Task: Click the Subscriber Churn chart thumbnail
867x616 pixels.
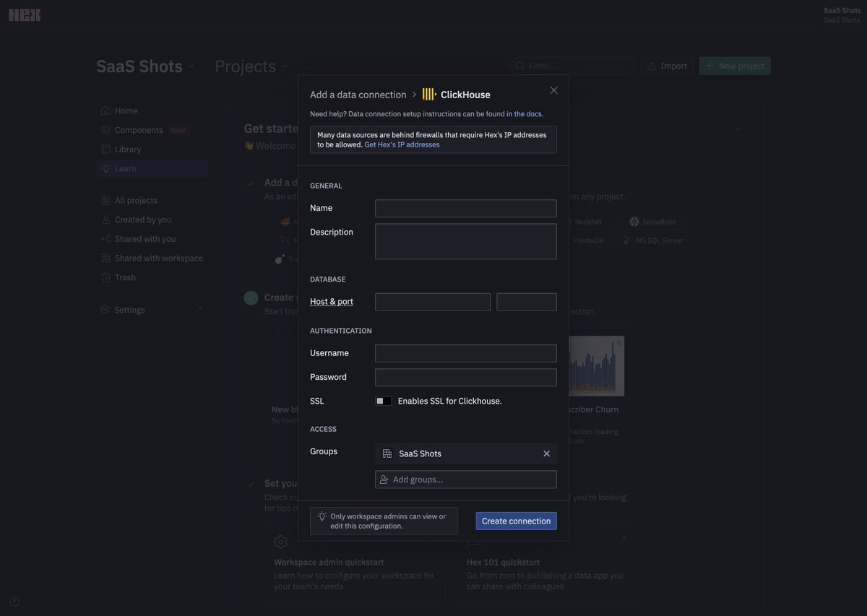Action: pyautogui.click(x=597, y=365)
